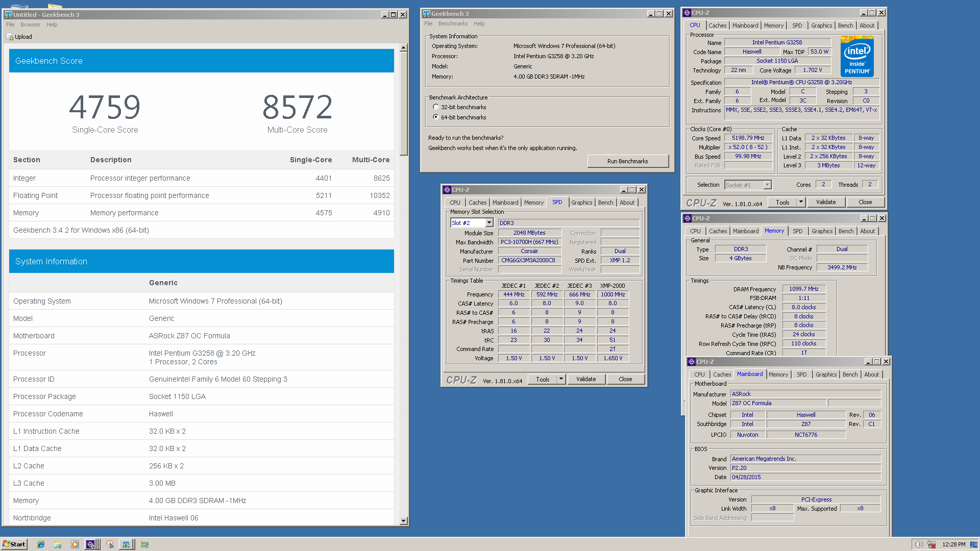The image size is (980, 551).
Task: Click the disconnected network tray icon
Action: 932,544
